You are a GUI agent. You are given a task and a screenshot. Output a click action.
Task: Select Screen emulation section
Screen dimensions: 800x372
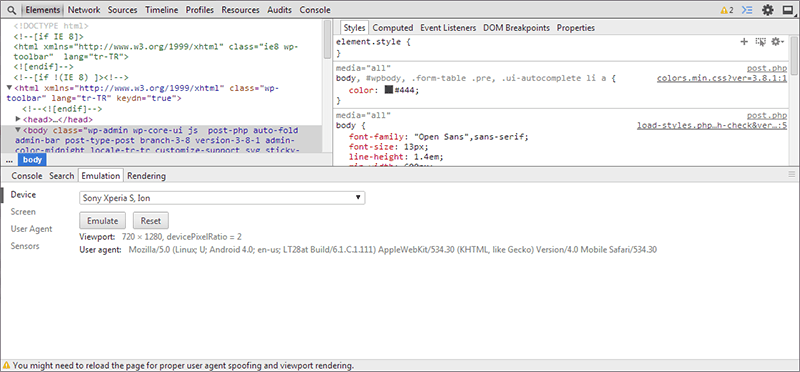(23, 212)
